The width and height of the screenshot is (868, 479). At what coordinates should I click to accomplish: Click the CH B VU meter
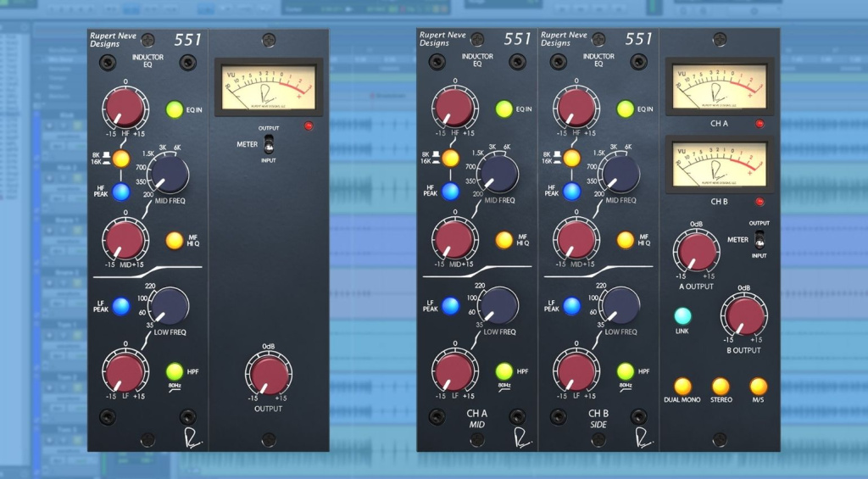720,164
